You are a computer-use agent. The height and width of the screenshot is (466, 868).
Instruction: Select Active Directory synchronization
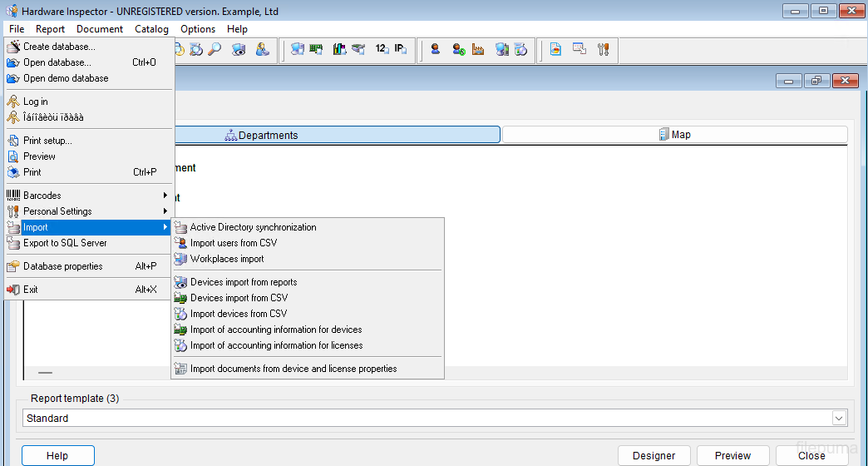(x=253, y=227)
